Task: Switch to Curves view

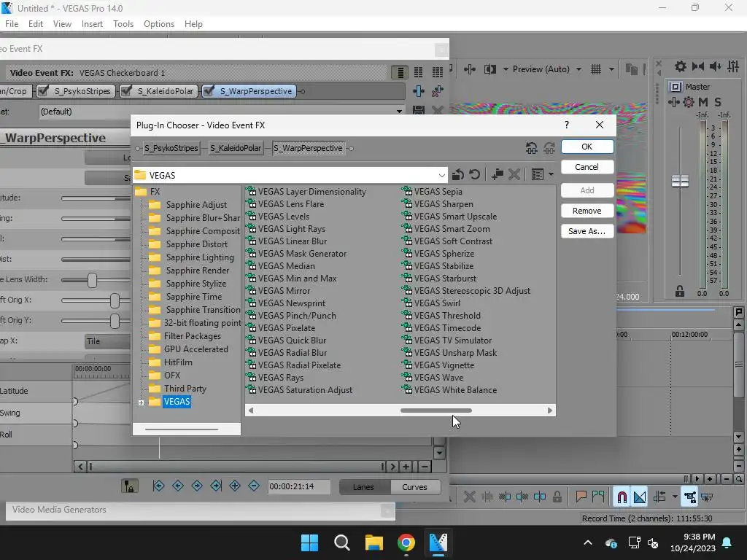Action: (x=414, y=486)
